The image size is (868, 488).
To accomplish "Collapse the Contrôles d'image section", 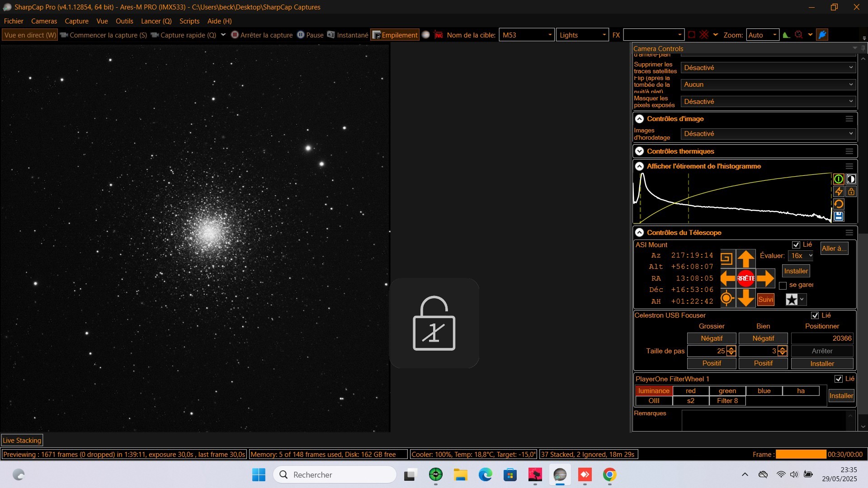I will (639, 119).
